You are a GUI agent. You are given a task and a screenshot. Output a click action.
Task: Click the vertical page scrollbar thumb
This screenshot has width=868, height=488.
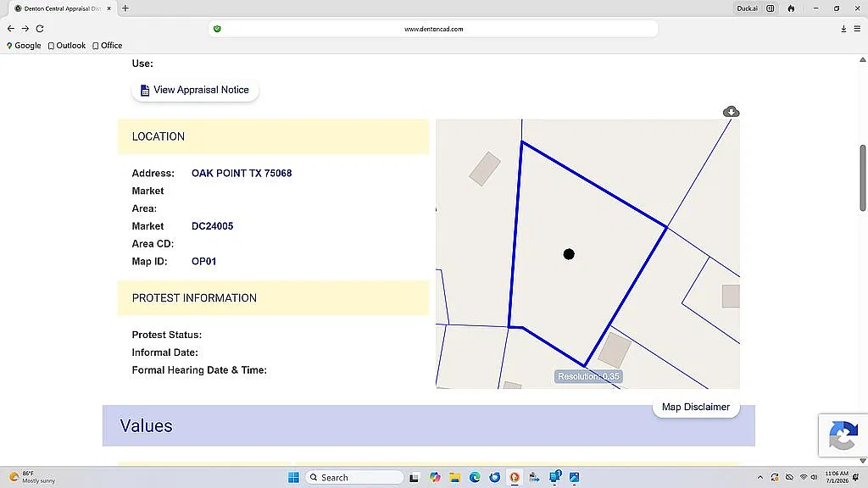(x=862, y=178)
